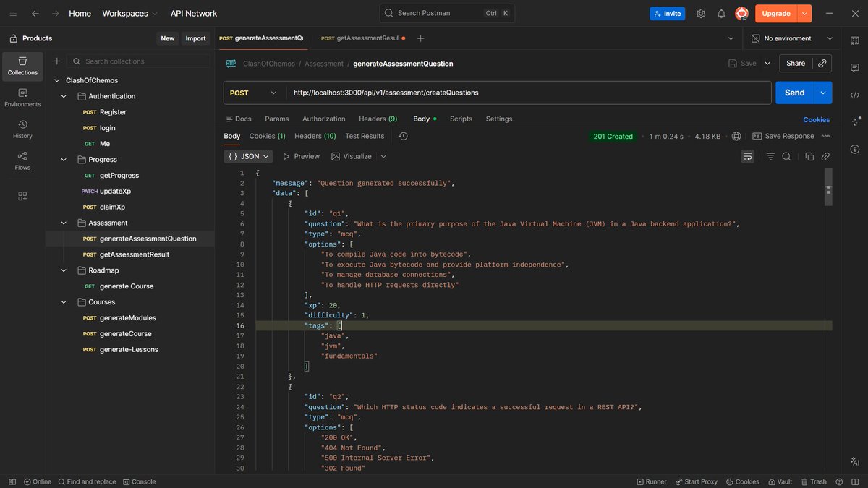
Task: Click the network globe icon in response bar
Action: pyautogui.click(x=736, y=136)
